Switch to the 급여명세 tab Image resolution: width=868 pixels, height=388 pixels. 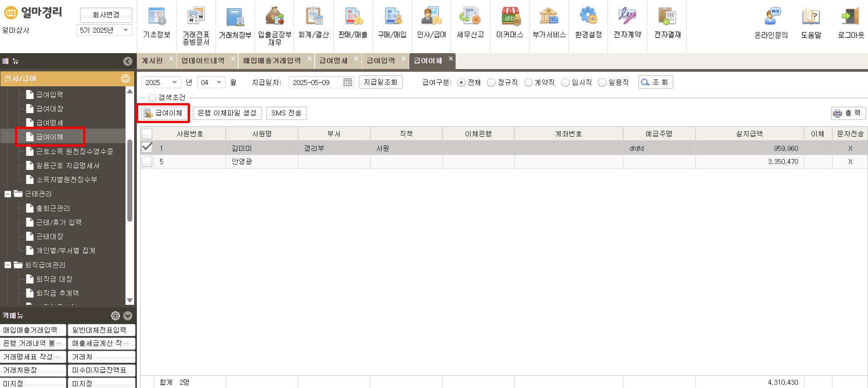point(333,61)
